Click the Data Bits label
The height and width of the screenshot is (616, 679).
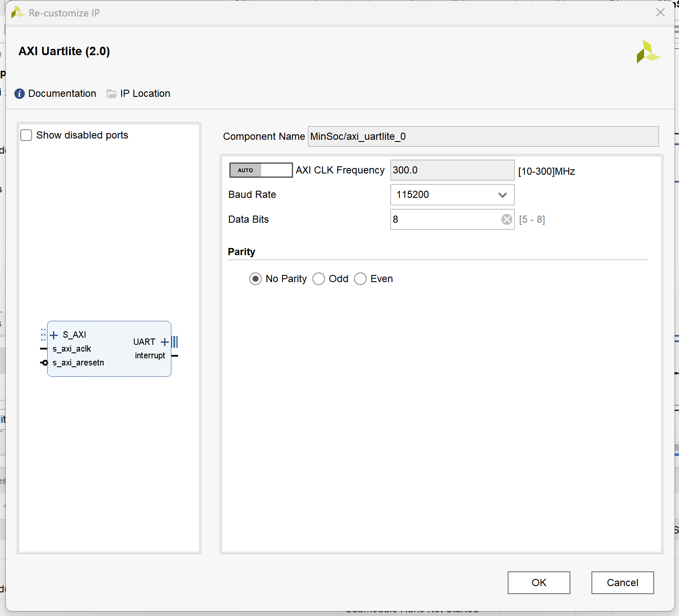click(x=248, y=219)
